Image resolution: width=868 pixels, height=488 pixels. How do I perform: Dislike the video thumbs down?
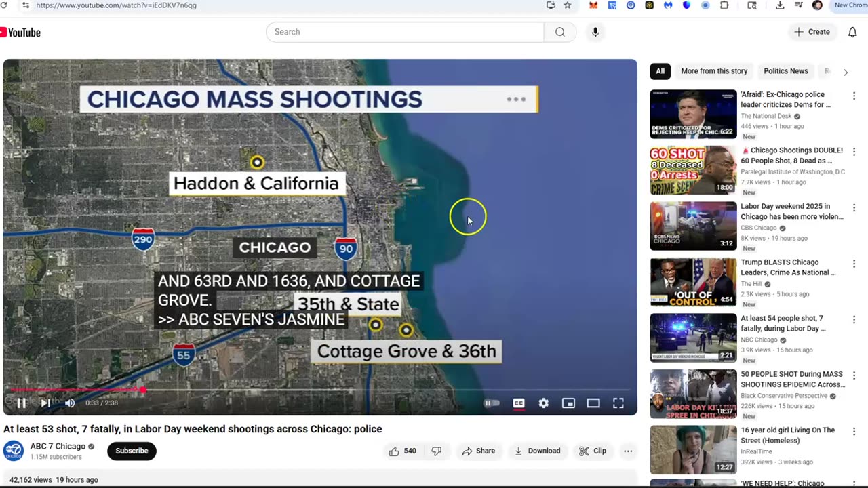[437, 451]
